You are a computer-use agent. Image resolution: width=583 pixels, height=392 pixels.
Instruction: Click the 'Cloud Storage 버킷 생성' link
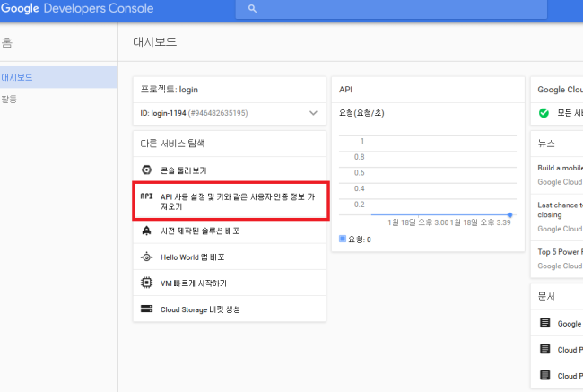click(200, 309)
